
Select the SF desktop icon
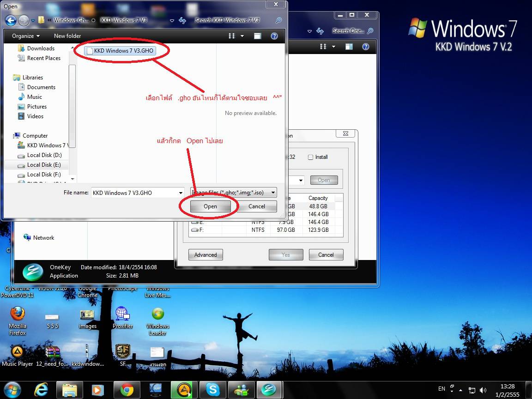coord(123,355)
